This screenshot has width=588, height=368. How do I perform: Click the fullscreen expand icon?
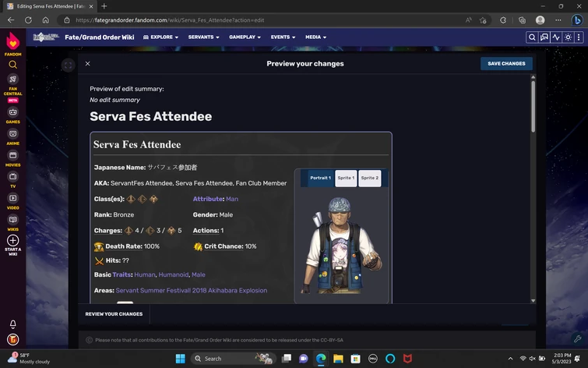[69, 65]
